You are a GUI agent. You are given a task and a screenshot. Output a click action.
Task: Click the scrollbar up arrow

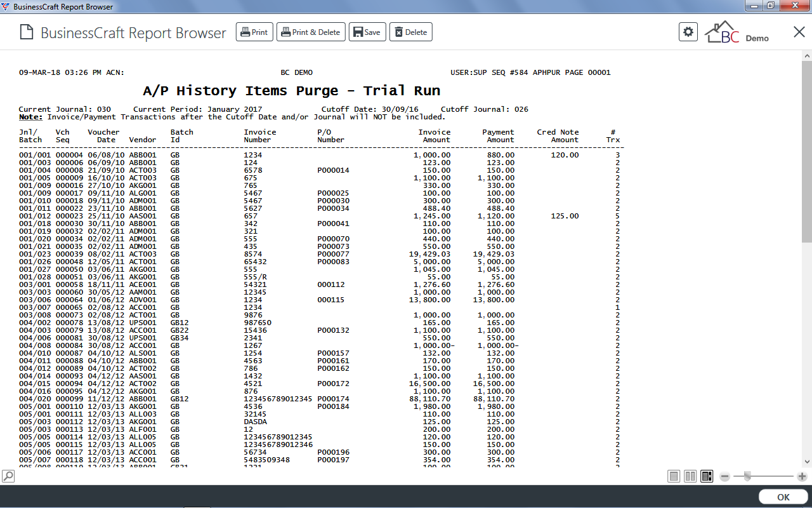point(806,55)
